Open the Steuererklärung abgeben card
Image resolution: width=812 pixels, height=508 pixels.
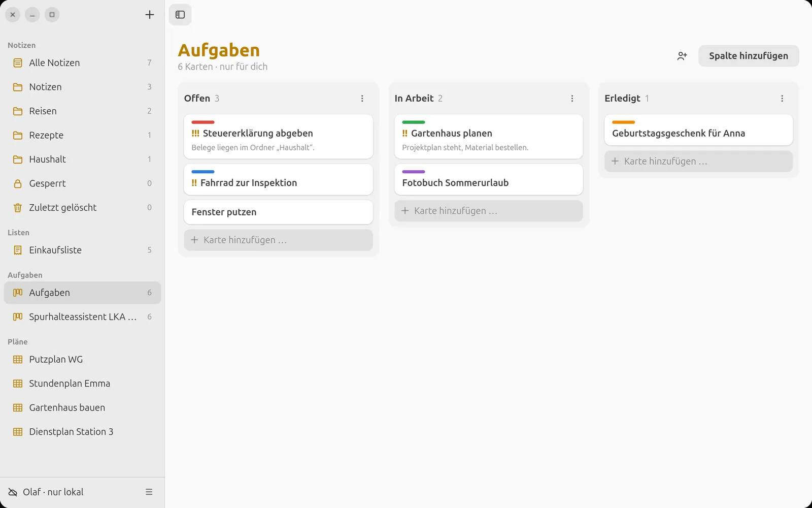point(278,137)
